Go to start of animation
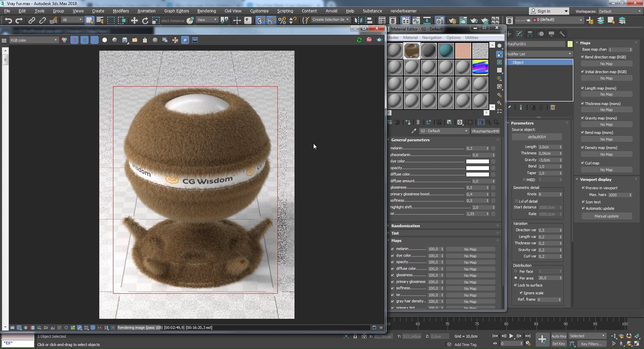 (x=495, y=336)
